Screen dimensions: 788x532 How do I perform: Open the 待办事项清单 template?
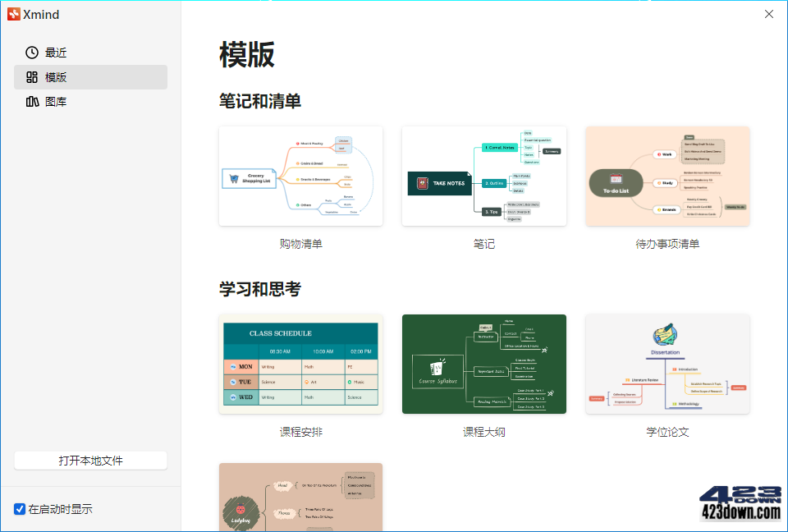[667, 177]
